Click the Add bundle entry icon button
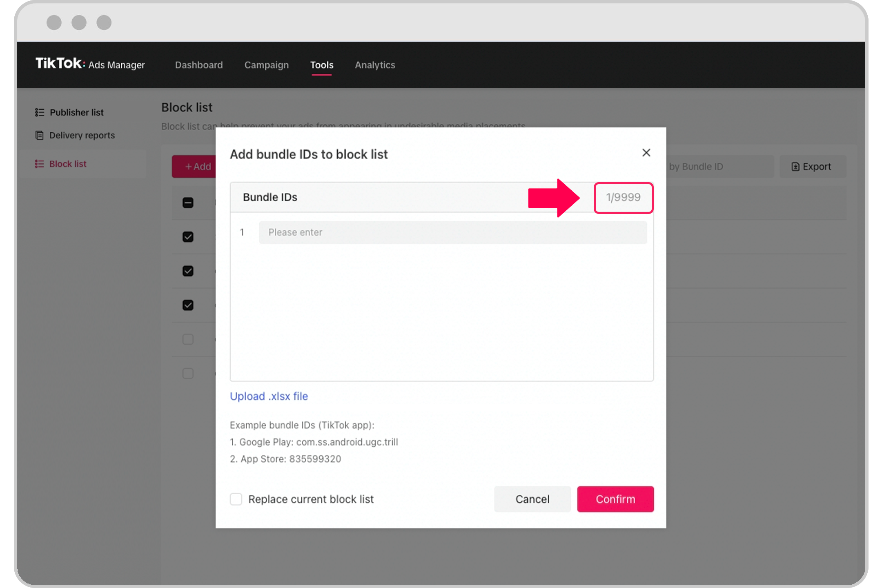The width and height of the screenshot is (882, 588). point(622,197)
